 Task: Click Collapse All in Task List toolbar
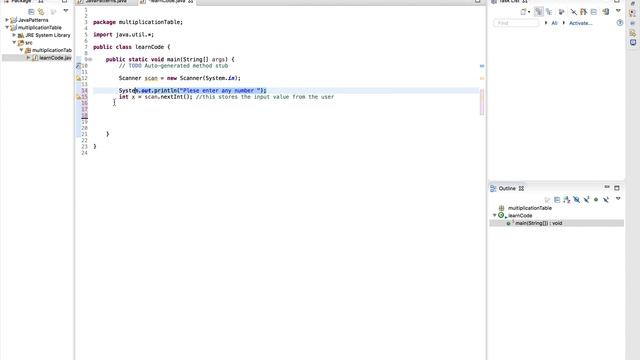tap(594, 12)
